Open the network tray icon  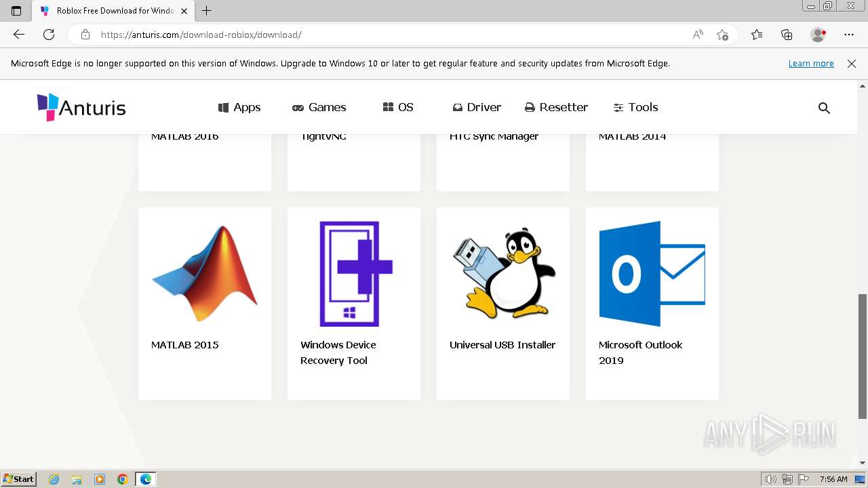[x=787, y=479]
